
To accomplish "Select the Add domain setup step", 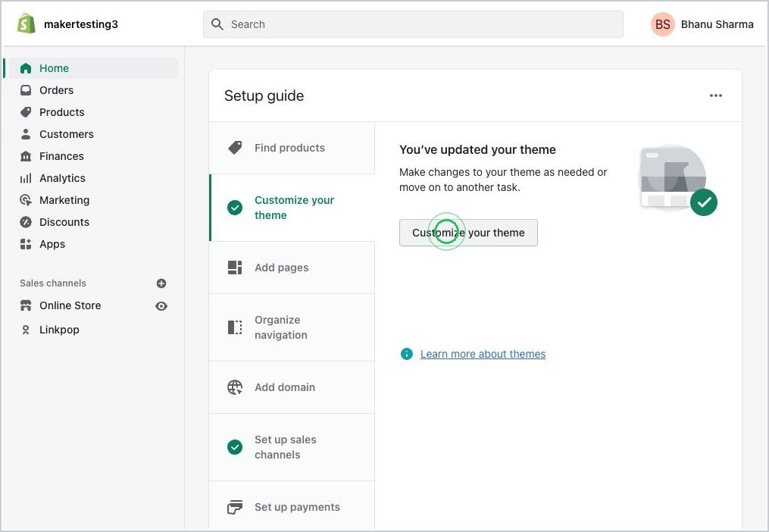I will tap(292, 387).
